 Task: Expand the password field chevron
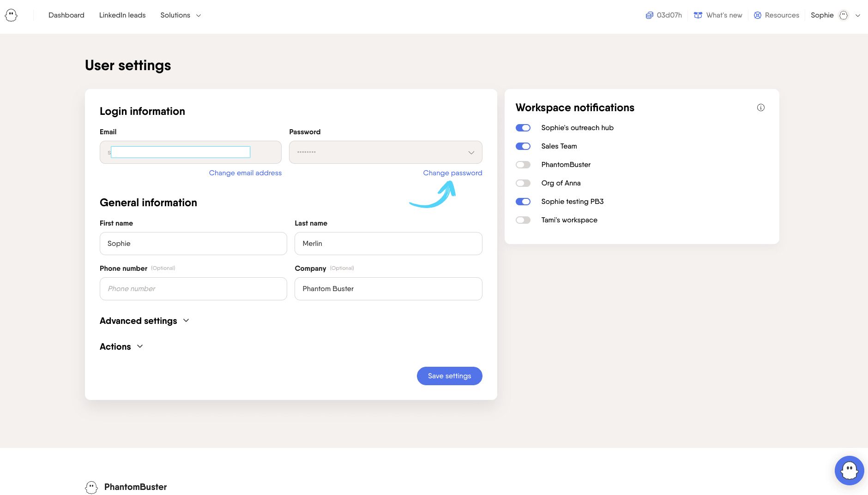pyautogui.click(x=471, y=153)
